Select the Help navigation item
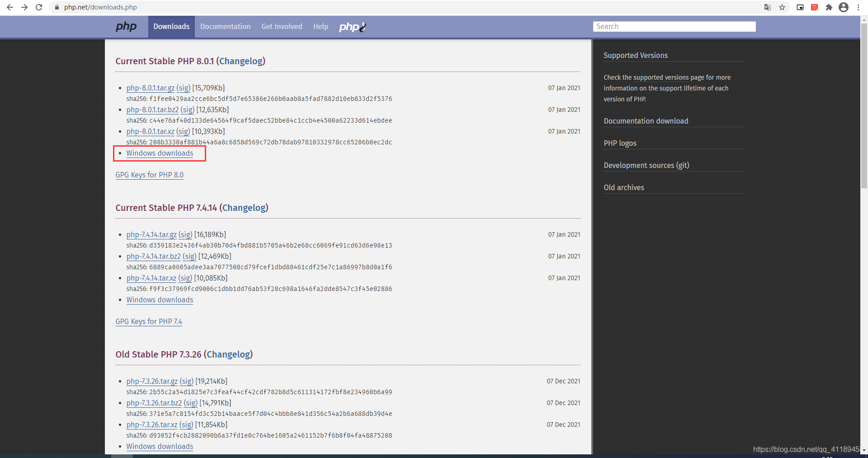This screenshot has height=458, width=868. (x=321, y=26)
